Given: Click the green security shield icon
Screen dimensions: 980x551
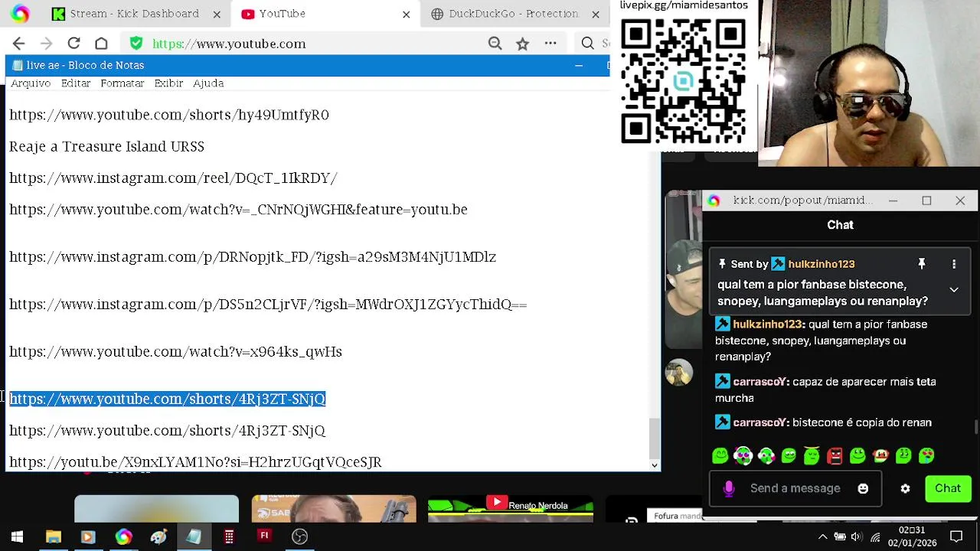Looking at the screenshot, I should 136,44.
